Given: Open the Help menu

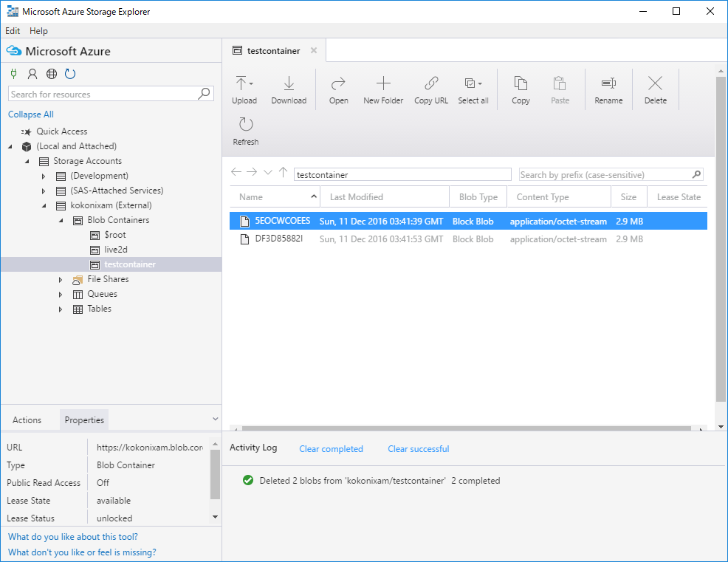Looking at the screenshot, I should pos(38,31).
